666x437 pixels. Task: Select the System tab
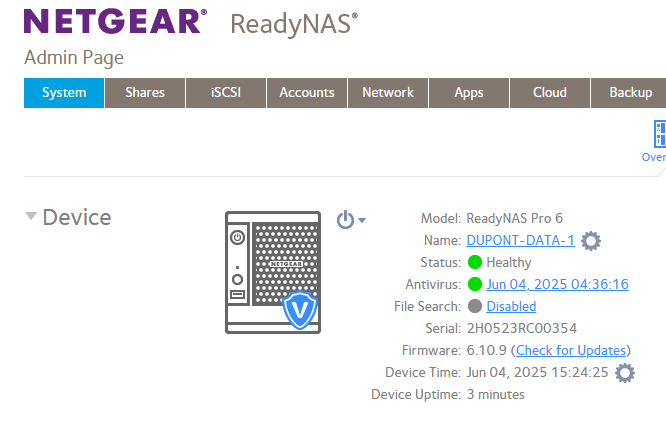pos(64,93)
